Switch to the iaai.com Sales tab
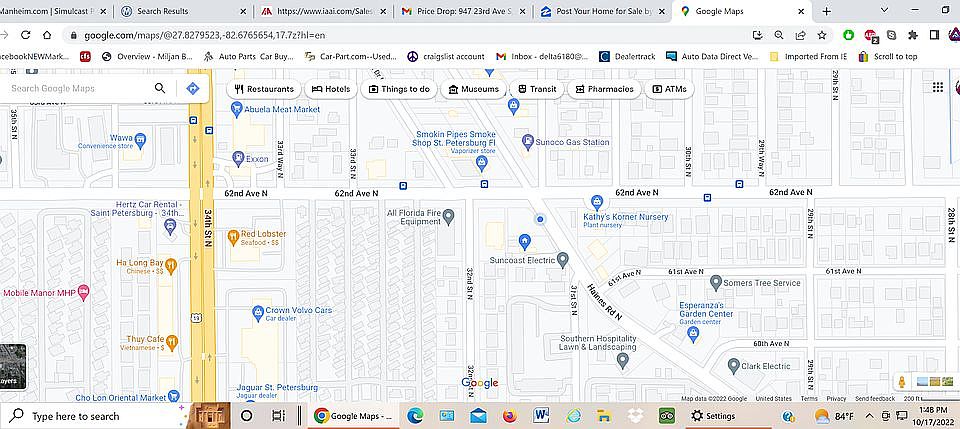This screenshot has width=960, height=429. 322,11
